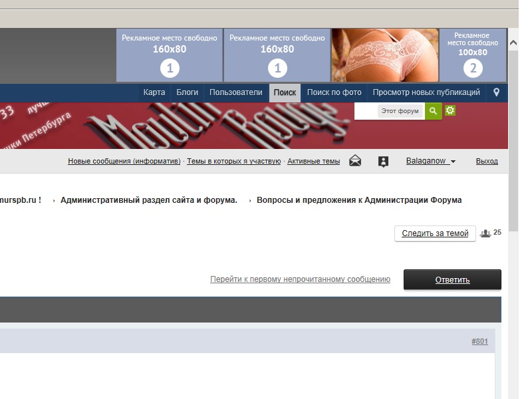This screenshot has height=399, width=532.
Task: Click the topic followers icon showing 25
Action: [485, 233]
